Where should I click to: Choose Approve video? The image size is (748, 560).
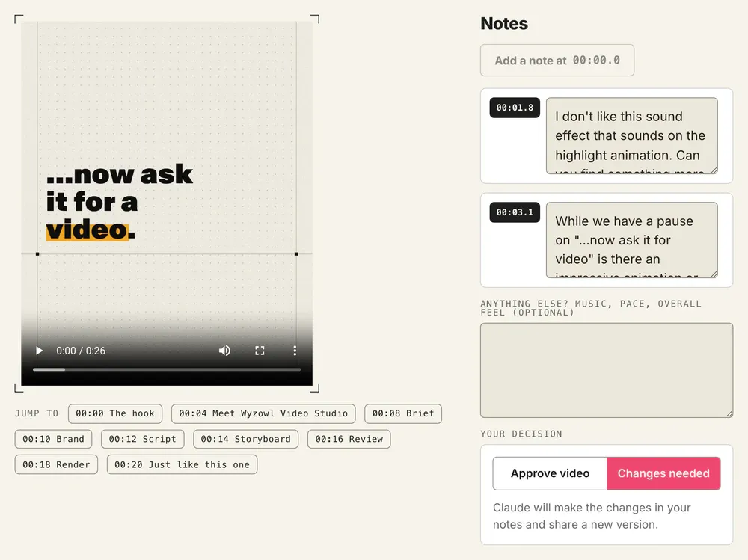click(x=550, y=473)
